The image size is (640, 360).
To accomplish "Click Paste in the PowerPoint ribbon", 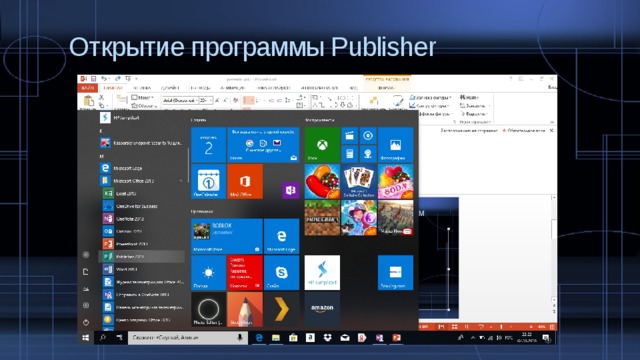I will tap(88, 102).
